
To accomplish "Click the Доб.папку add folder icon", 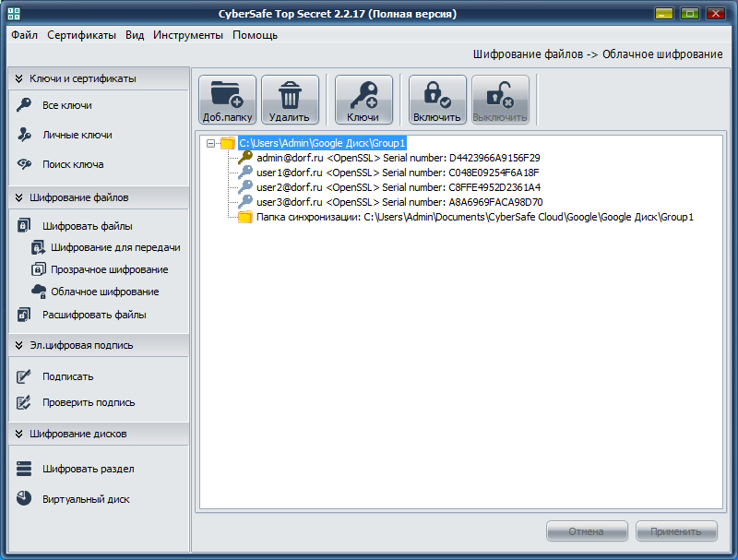I will tap(227, 100).
